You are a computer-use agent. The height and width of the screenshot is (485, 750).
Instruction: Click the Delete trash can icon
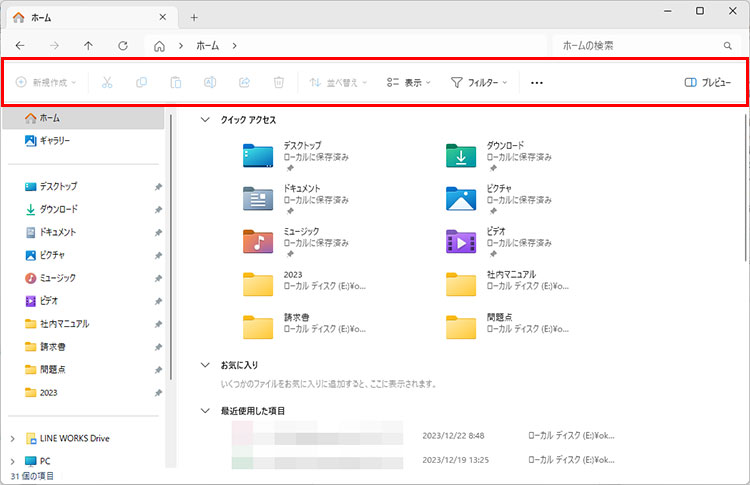[x=279, y=82]
